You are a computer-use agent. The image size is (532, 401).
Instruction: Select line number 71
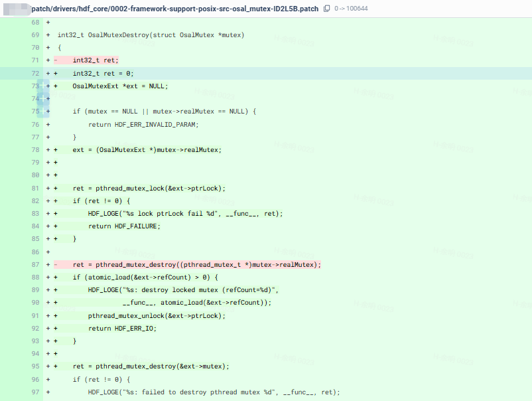tap(35, 60)
